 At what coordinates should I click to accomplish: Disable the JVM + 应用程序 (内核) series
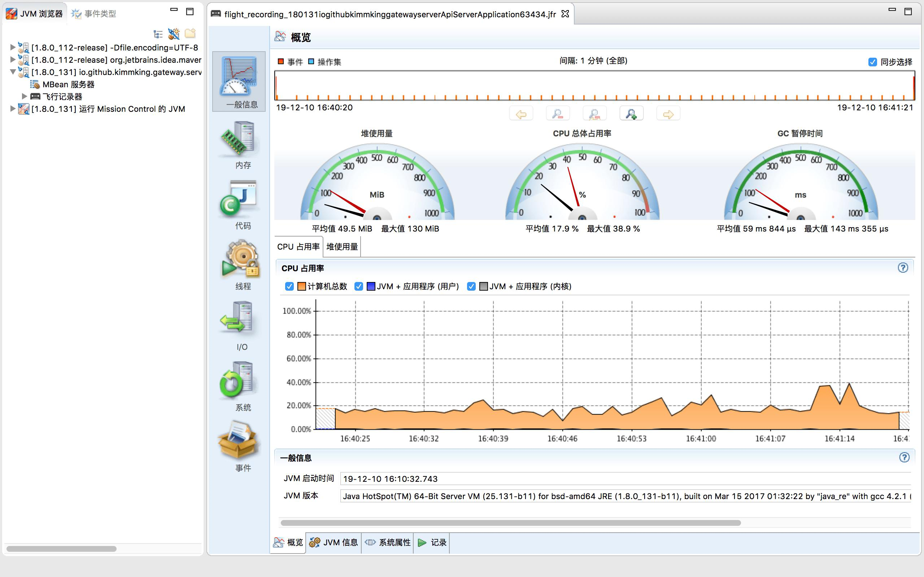pos(471,286)
